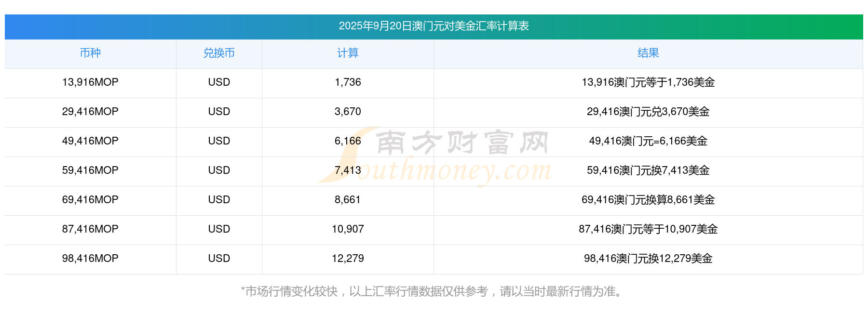Select result 98,416澳门元换12,279美金
The width and height of the screenshot is (868, 313).
648,259
